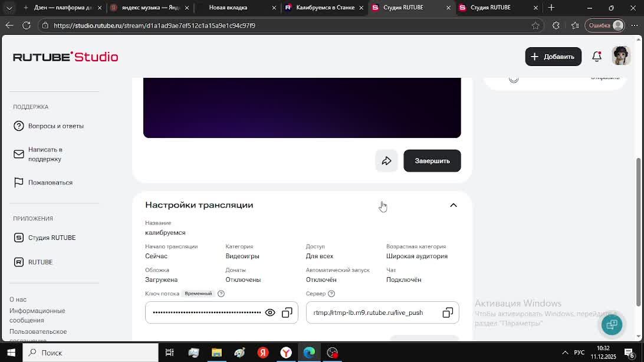This screenshot has width=644, height=362.
Task: Click the share arrow button beside Завершить
Action: pos(386,161)
